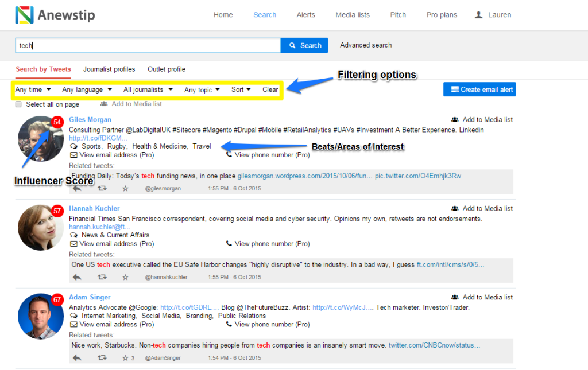Image resolution: width=588 pixels, height=370 pixels.
Task: Open Media lists in the top navigation
Action: (353, 15)
